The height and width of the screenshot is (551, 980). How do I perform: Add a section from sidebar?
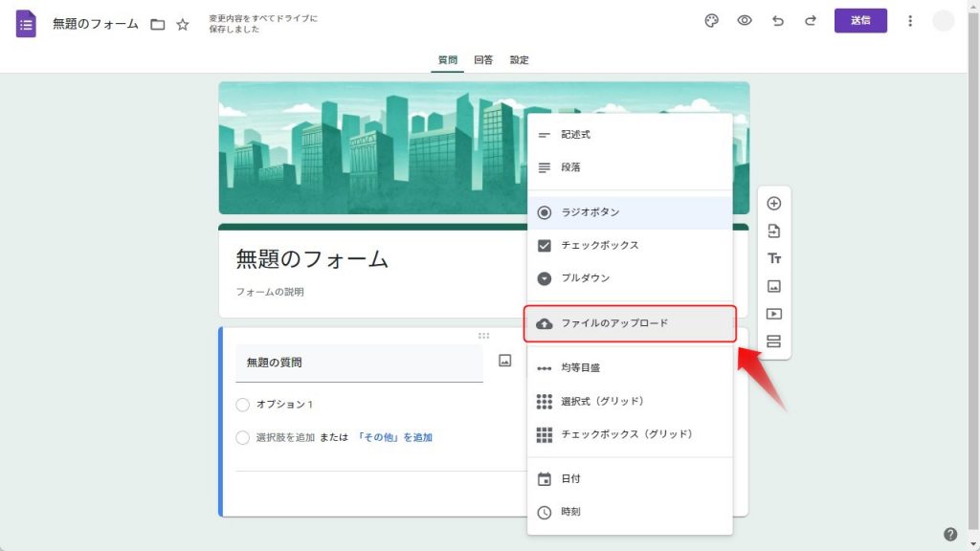coord(773,342)
